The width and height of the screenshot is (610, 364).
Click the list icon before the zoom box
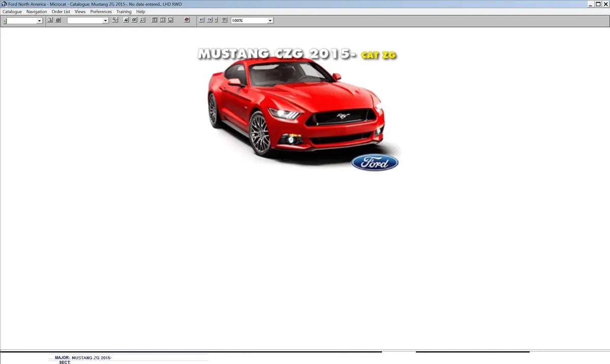tap(224, 20)
